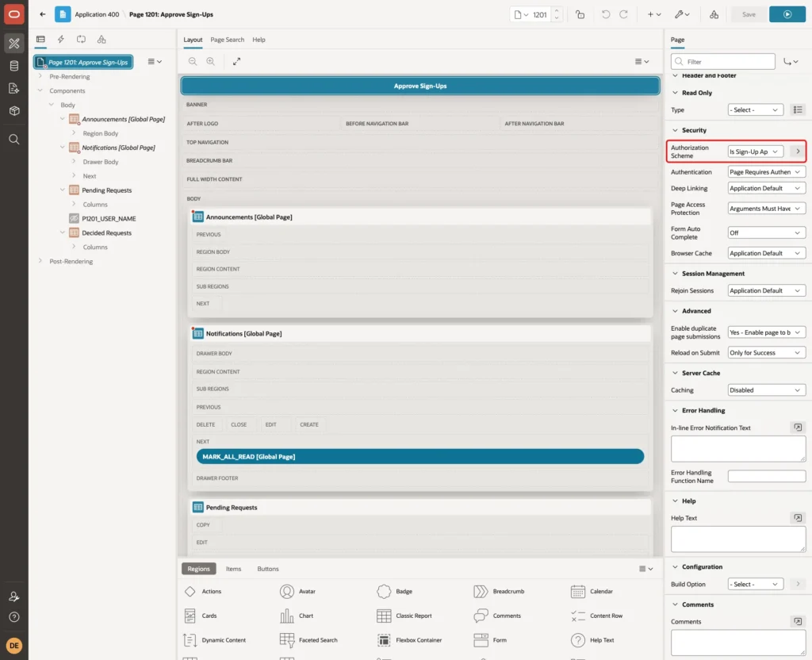The height and width of the screenshot is (660, 812).
Task: Undo the last change
Action: tap(605, 14)
